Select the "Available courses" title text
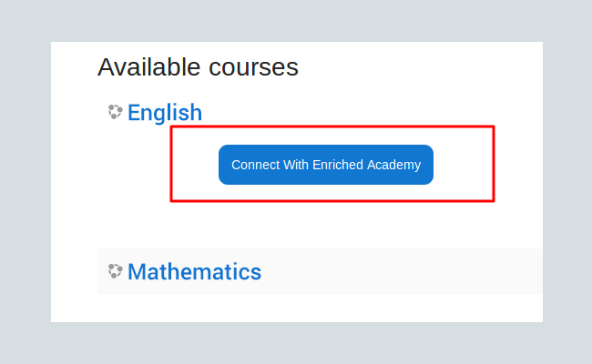This screenshot has height=364, width=592. pos(198,67)
